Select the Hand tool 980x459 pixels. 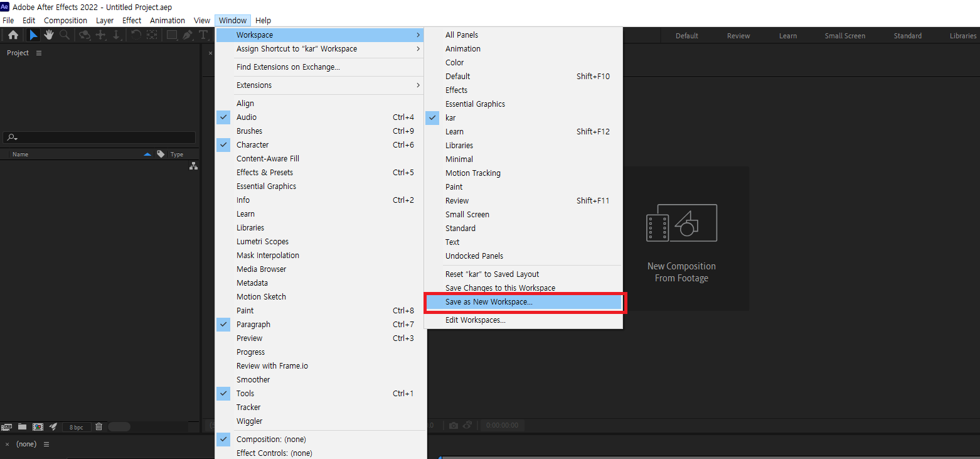(49, 35)
